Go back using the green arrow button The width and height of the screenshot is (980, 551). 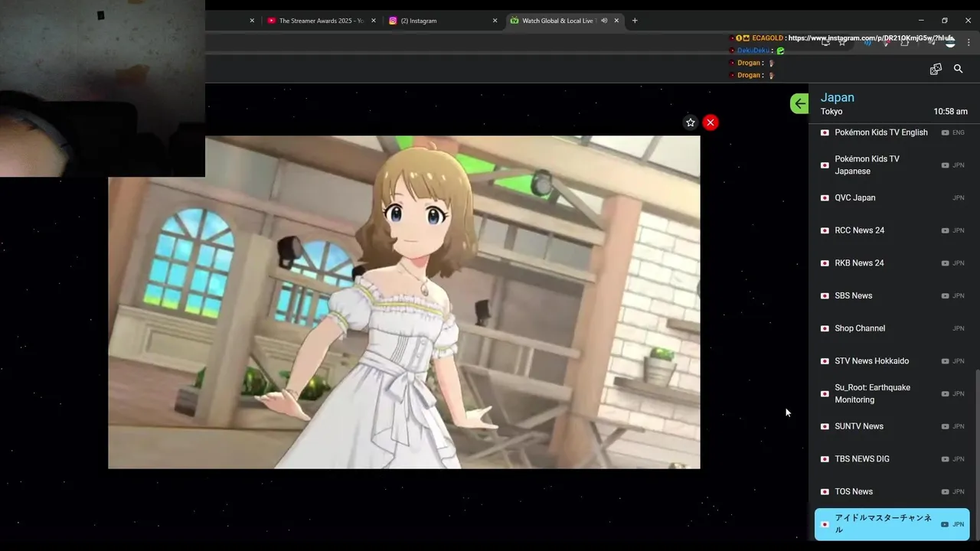click(x=799, y=103)
